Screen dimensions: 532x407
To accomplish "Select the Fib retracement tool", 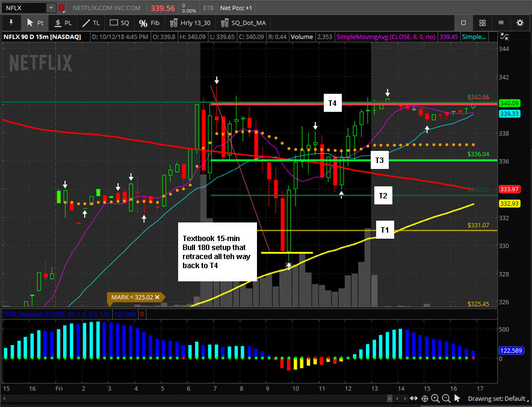I will coord(149,23).
